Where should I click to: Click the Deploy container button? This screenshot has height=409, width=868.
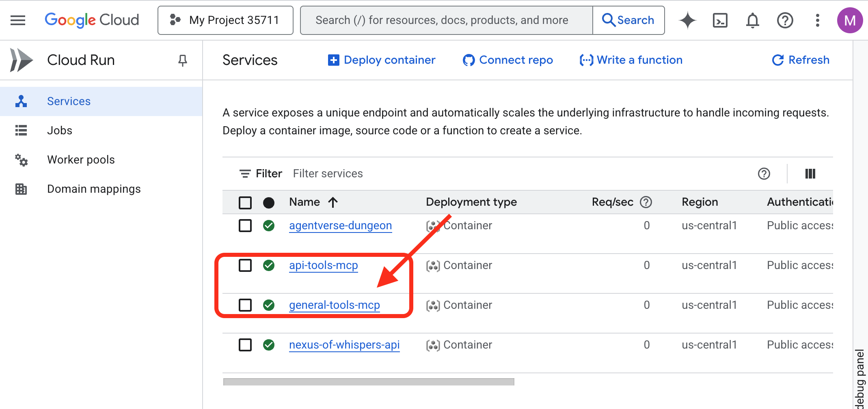point(382,60)
